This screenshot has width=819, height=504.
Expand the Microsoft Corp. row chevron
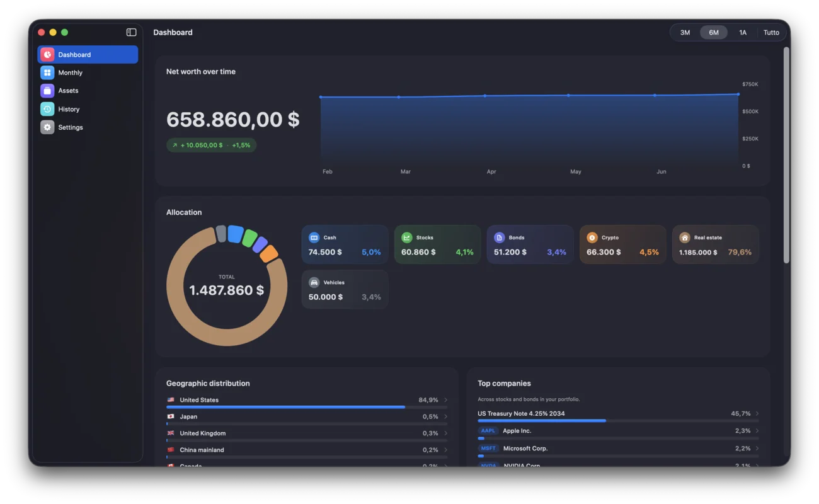pyautogui.click(x=757, y=449)
